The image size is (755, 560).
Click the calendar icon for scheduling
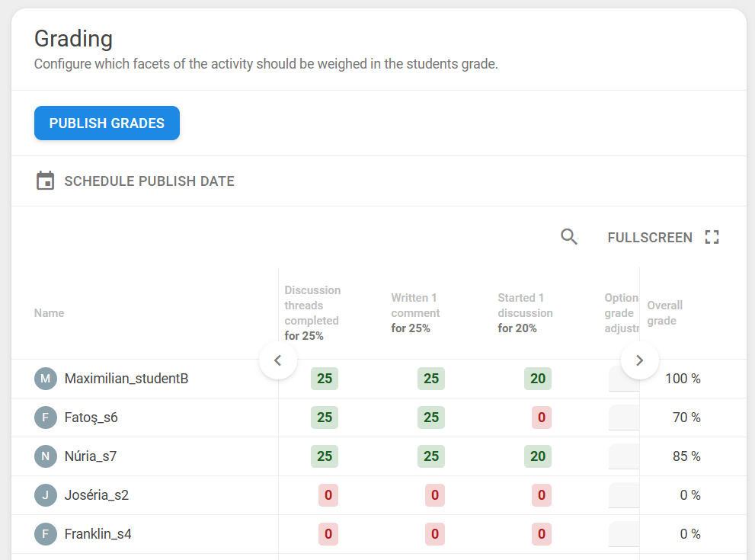click(46, 181)
